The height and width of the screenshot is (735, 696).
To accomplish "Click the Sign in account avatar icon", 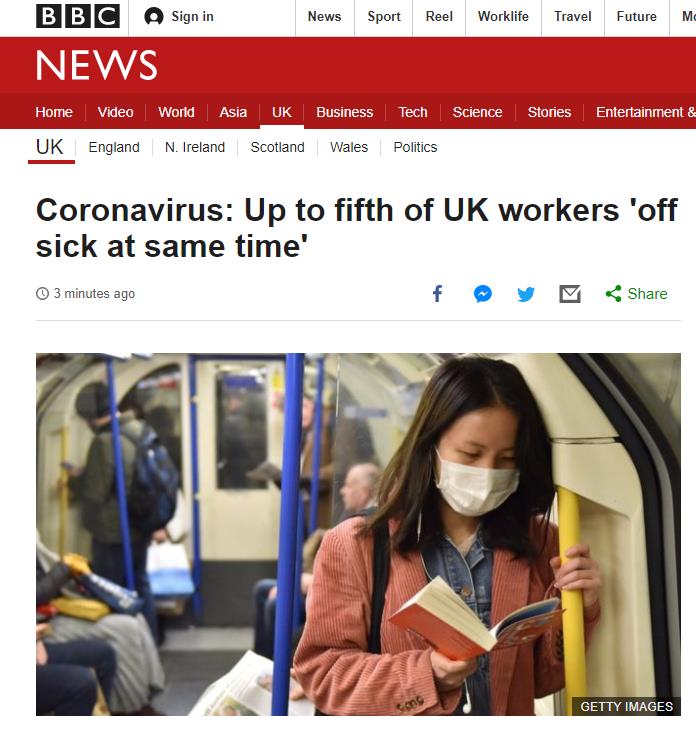I will tap(154, 17).
